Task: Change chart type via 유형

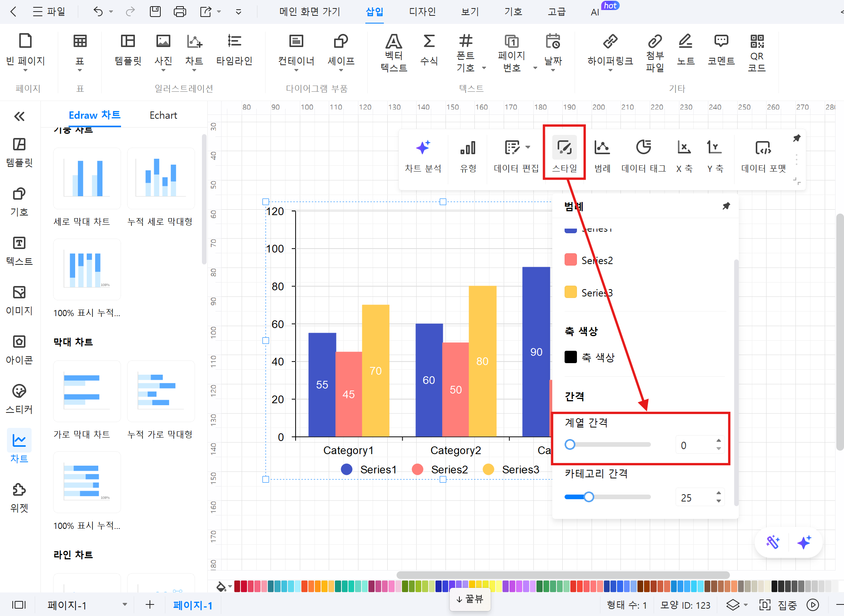Action: 468,156
